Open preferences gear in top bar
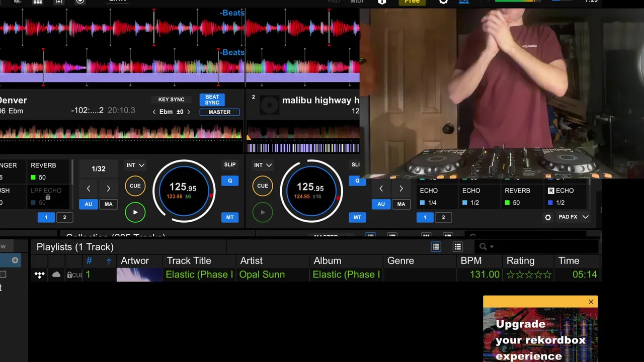Image resolution: width=644 pixels, height=362 pixels. [443, 2]
